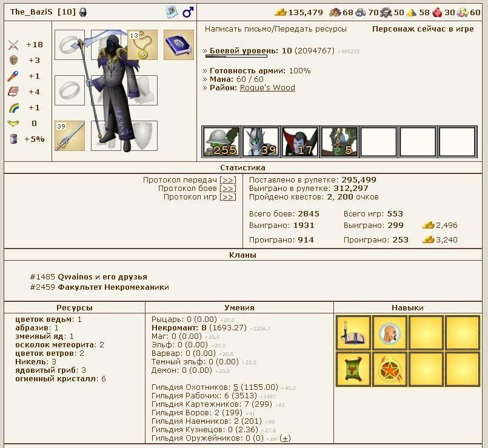Open the vampire army unit with 17
The image size is (488, 448).
point(299,142)
